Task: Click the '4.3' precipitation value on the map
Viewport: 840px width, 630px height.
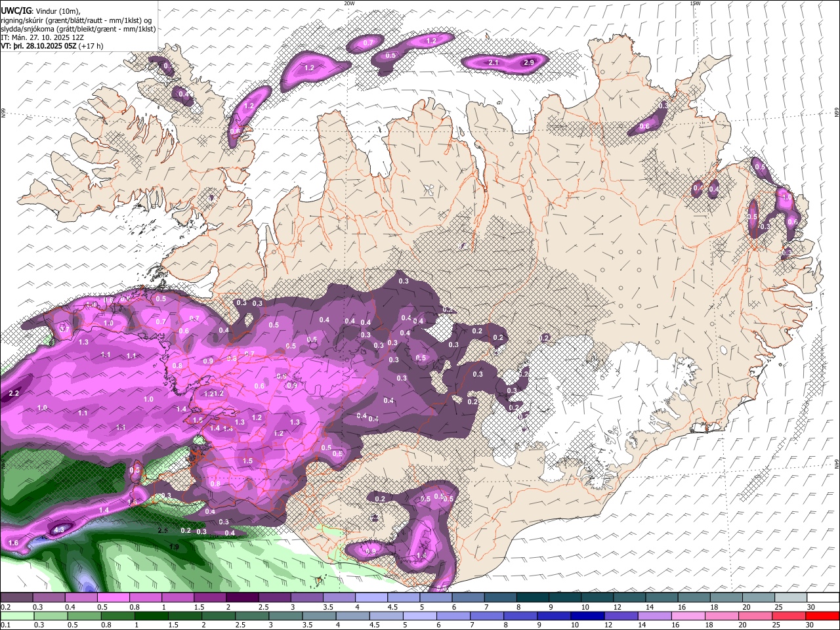Action: pyautogui.click(x=59, y=530)
